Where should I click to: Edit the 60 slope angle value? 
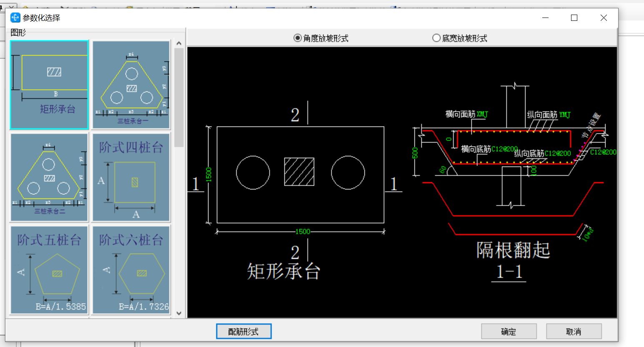coord(443,170)
